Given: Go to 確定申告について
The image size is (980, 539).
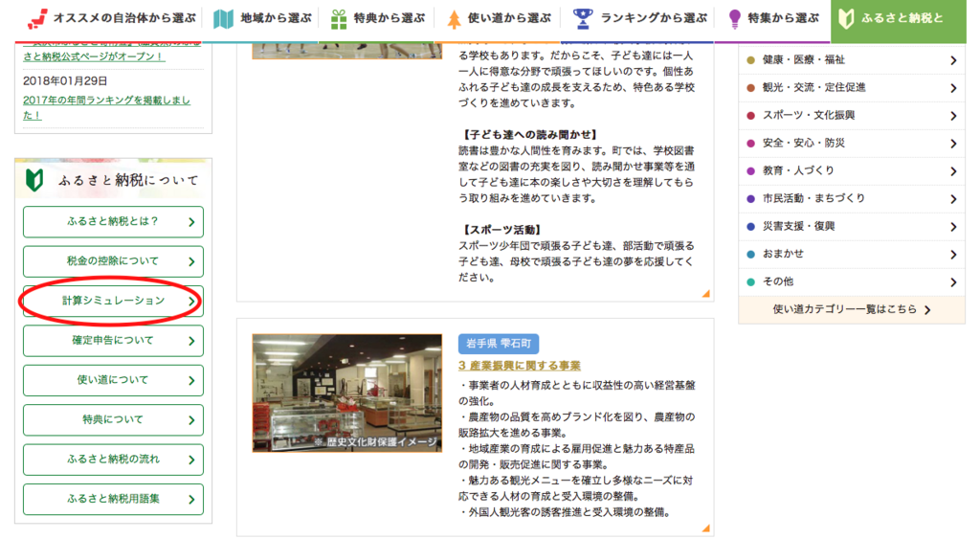Looking at the screenshot, I should tap(113, 341).
